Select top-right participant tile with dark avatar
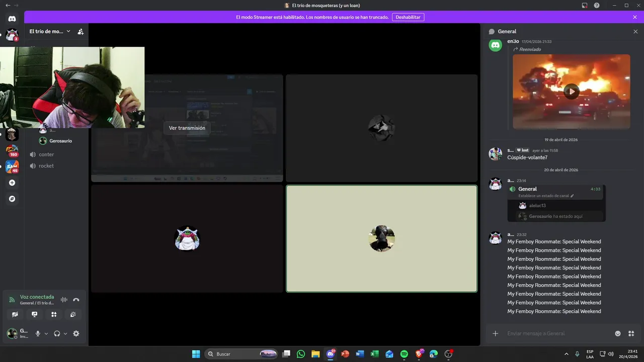The height and width of the screenshot is (362, 644). [x=381, y=128]
